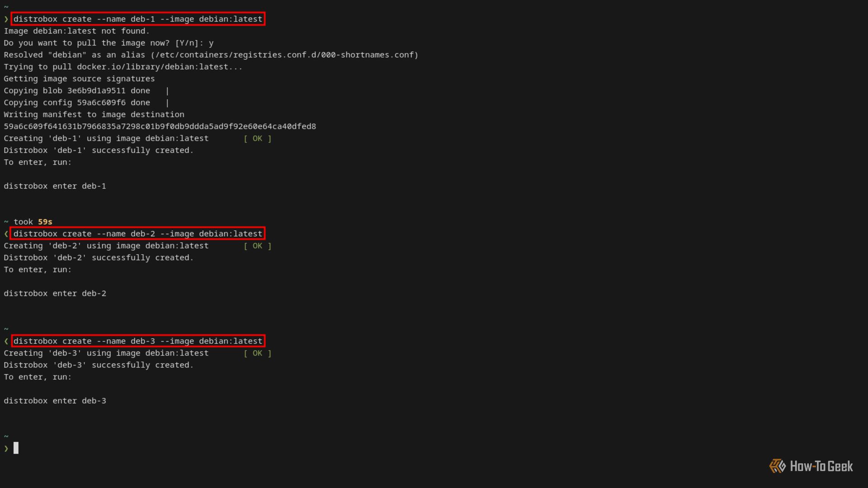Click the 'distrobox create --name deb-2' command line
Viewport: 868px width, 488px height.
(138, 234)
